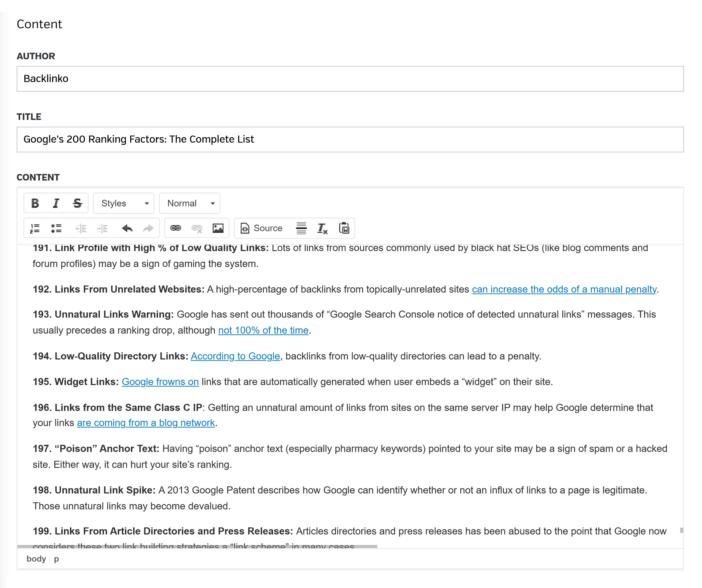Undo the last edit

click(x=127, y=228)
